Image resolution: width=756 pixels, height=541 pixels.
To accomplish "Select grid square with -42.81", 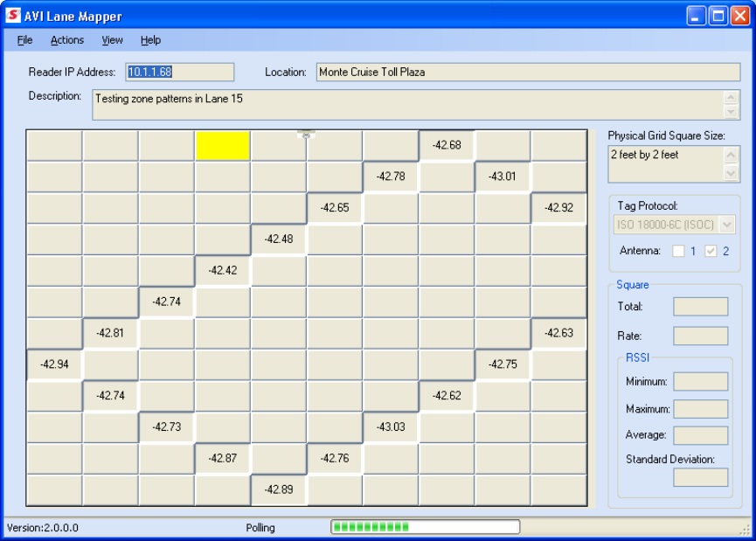I will [x=110, y=333].
